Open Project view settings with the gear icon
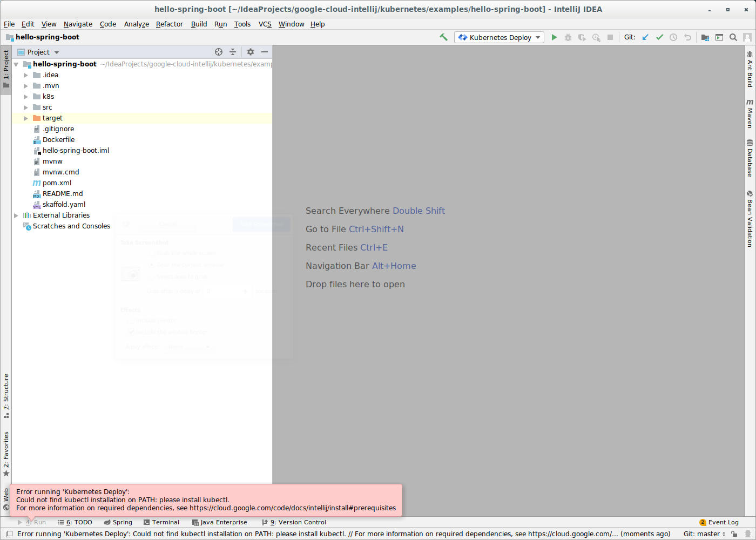This screenshot has width=756, height=540. click(250, 52)
